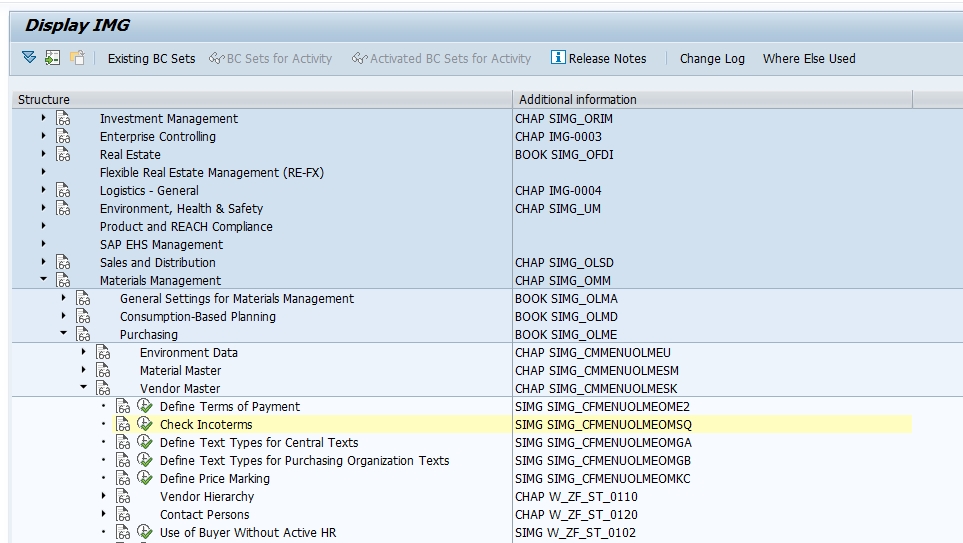Expand the Enterprise Controlling node

(x=44, y=136)
